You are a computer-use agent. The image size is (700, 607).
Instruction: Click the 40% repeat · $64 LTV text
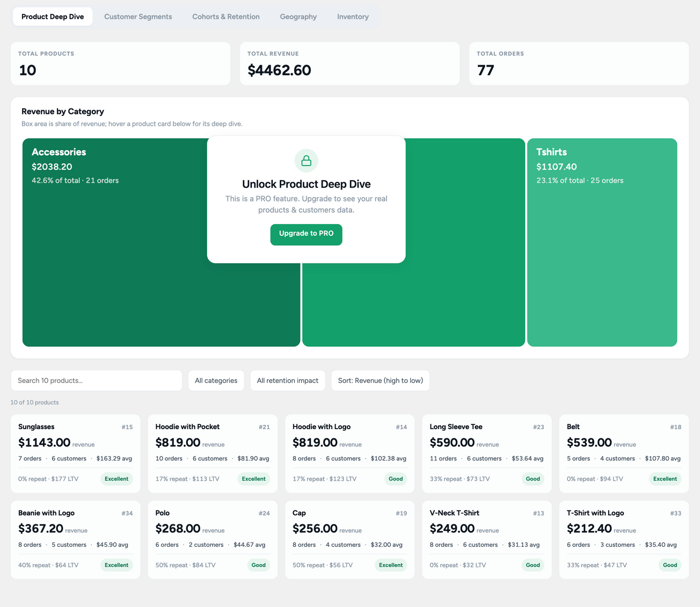48,565
